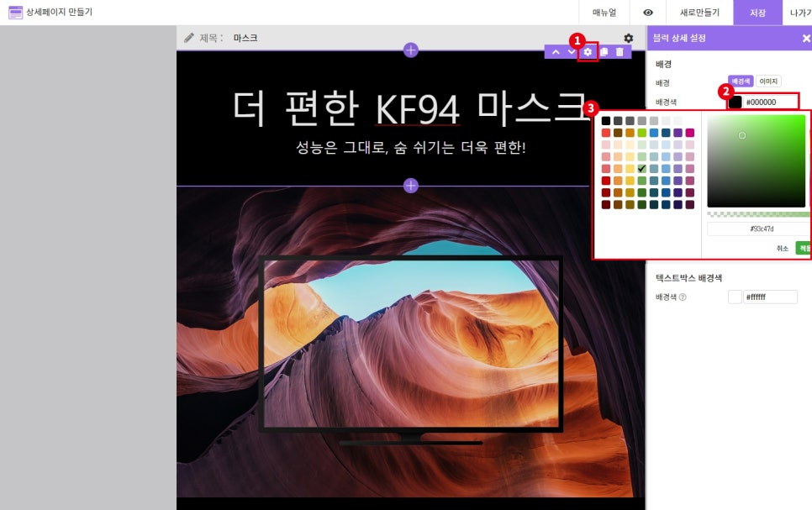Open the 매뉴얼 menu item
This screenshot has height=510, width=812.
coord(604,13)
